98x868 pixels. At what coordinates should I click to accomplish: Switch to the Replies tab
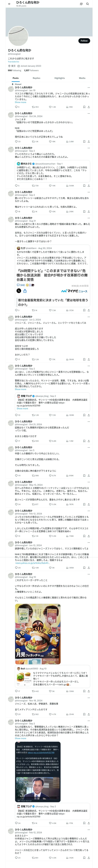[36, 78]
